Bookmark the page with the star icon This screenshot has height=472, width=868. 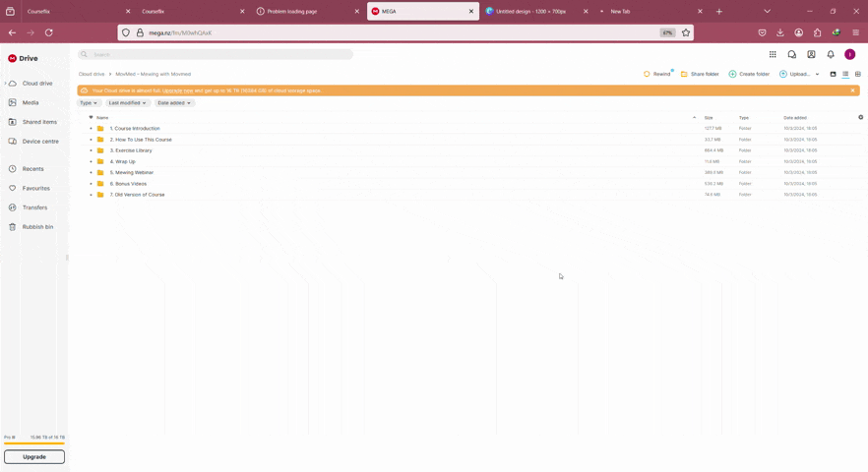pos(686,32)
